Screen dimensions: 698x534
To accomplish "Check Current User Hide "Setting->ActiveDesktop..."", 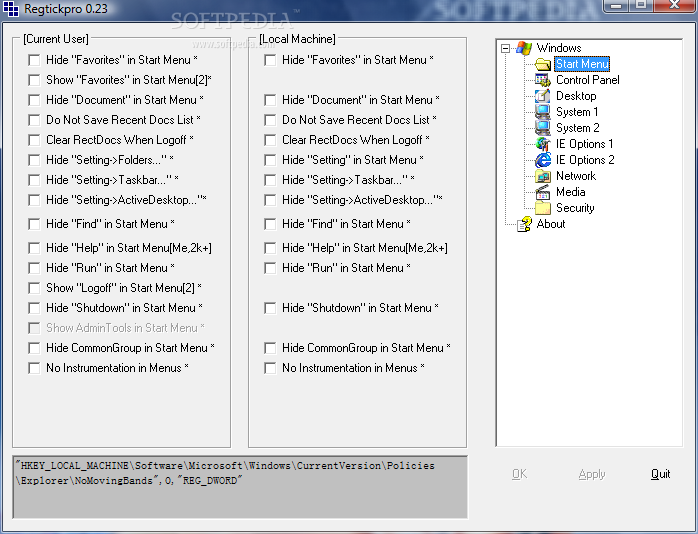I will pos(34,200).
